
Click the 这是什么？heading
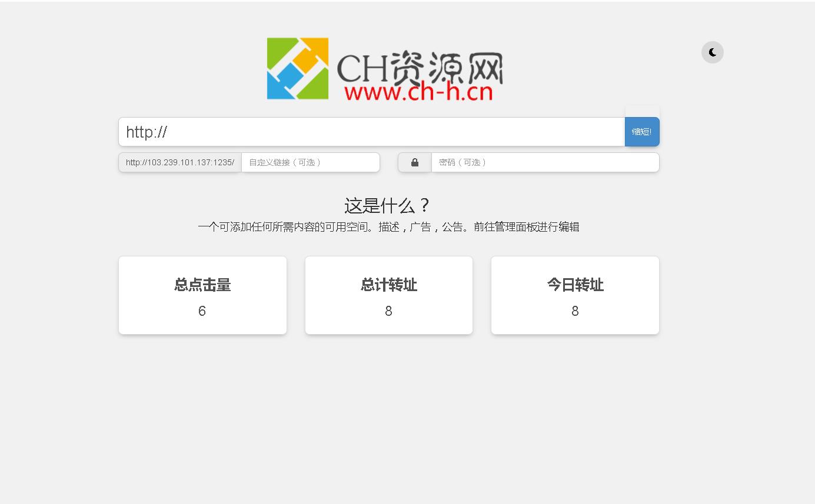(x=388, y=206)
